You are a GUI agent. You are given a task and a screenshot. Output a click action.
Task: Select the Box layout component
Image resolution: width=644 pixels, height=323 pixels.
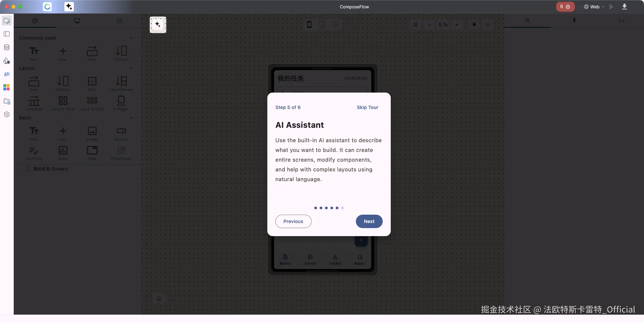(x=92, y=84)
